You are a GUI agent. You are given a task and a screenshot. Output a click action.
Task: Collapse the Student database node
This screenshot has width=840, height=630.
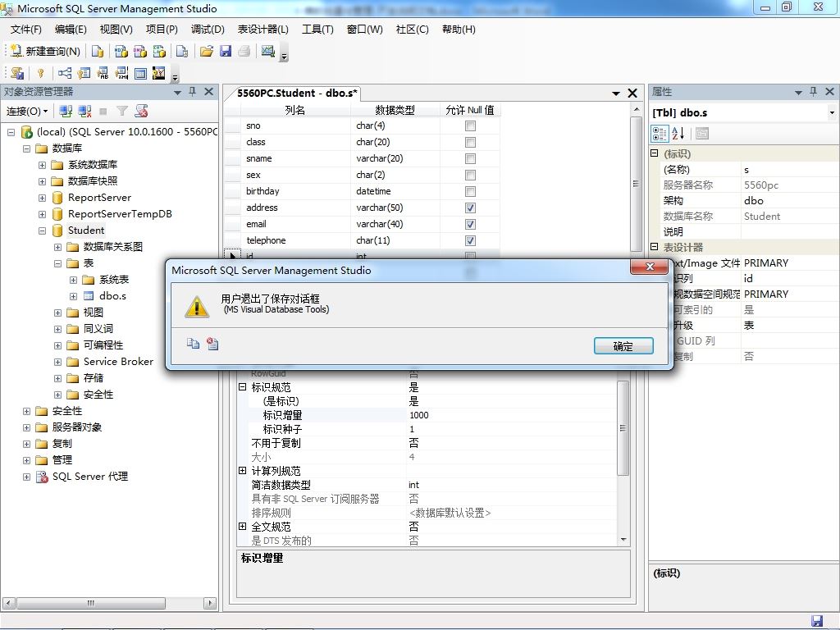43,231
